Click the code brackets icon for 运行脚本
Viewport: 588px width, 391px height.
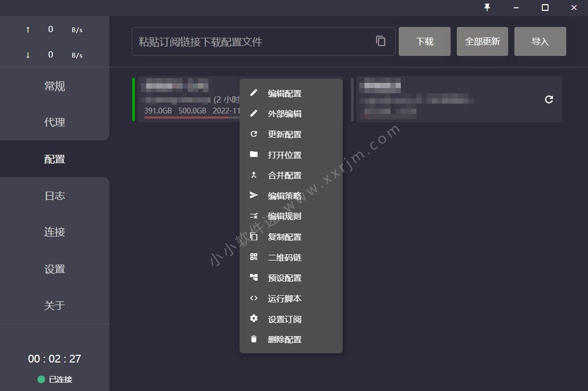coord(254,298)
